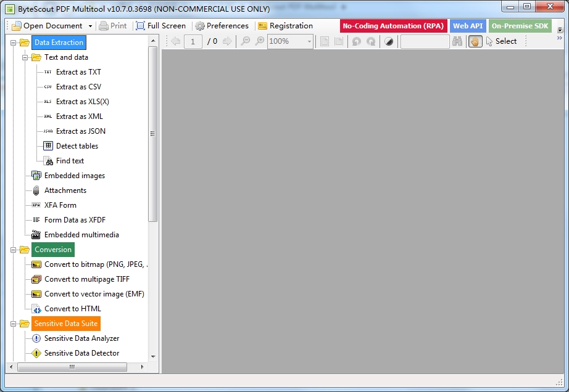
Task: Click the Attachments paperclip icon
Action: pos(36,190)
